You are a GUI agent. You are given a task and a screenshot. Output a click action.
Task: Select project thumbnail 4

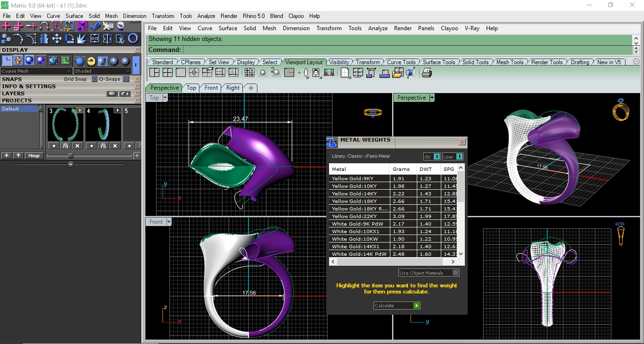coord(103,125)
